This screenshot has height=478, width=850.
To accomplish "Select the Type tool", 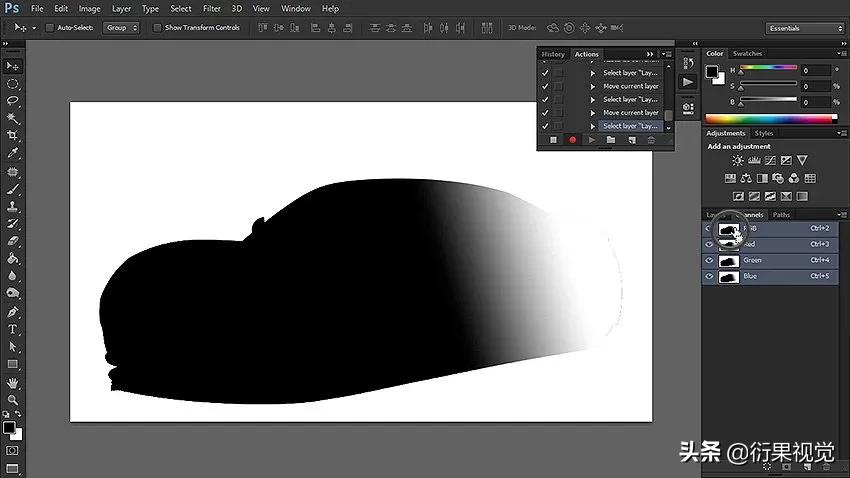I will pos(13,329).
